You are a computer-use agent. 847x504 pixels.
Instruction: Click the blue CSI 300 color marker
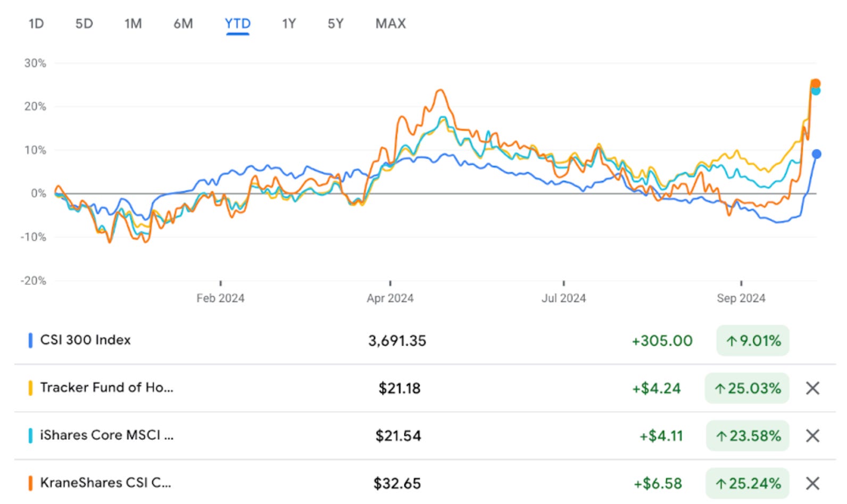pyautogui.click(x=30, y=340)
